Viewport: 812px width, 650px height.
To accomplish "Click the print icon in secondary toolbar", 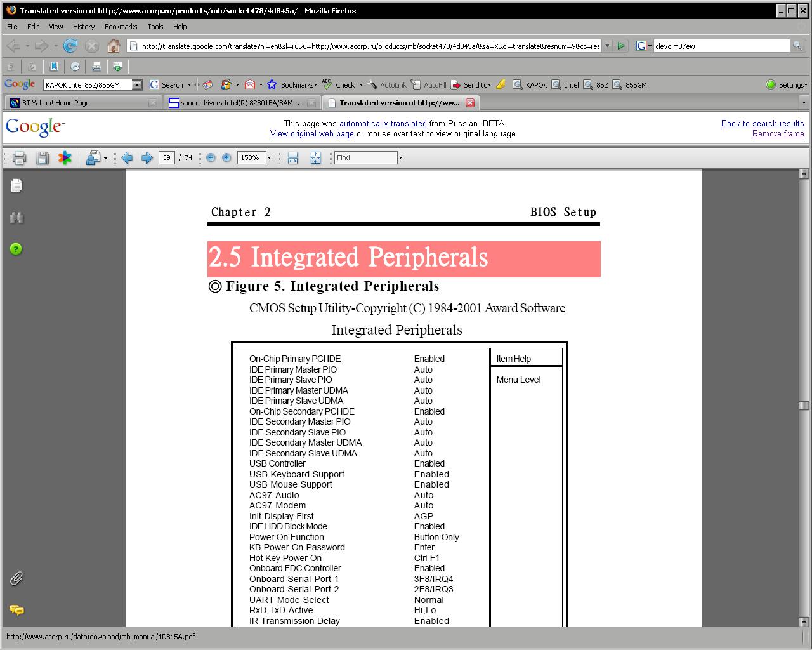I will pyautogui.click(x=96, y=66).
